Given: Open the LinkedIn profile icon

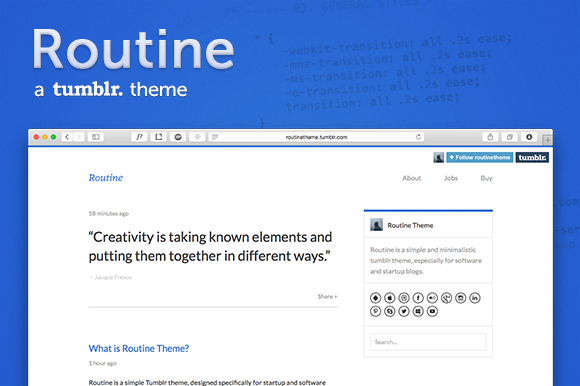Looking at the screenshot, I should (x=475, y=298).
